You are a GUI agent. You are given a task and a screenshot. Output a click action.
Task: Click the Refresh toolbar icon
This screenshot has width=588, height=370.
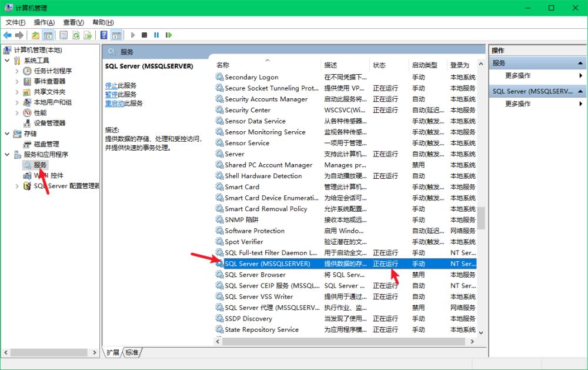pos(76,35)
